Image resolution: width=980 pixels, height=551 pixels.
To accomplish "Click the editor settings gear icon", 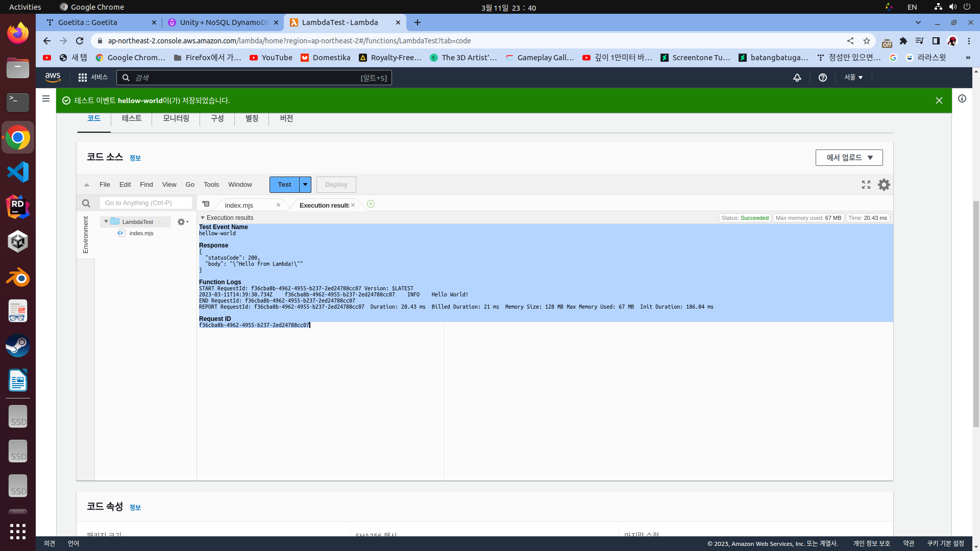I will [x=884, y=185].
